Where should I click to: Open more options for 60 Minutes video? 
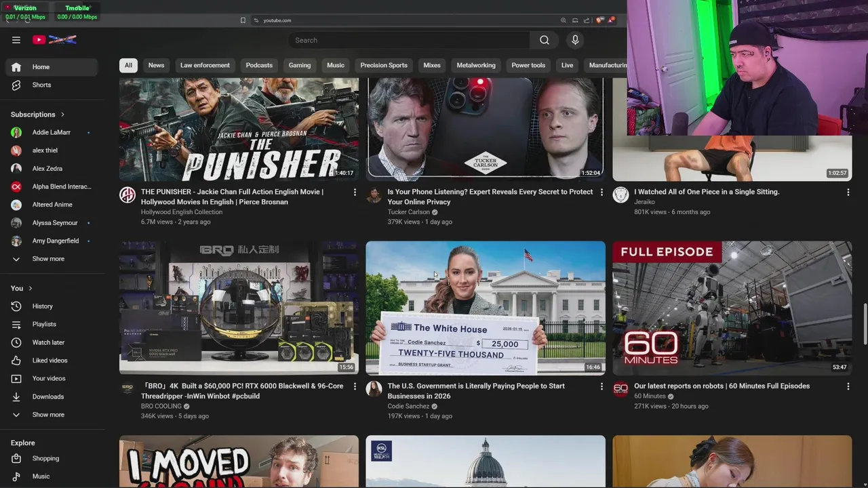848,386
